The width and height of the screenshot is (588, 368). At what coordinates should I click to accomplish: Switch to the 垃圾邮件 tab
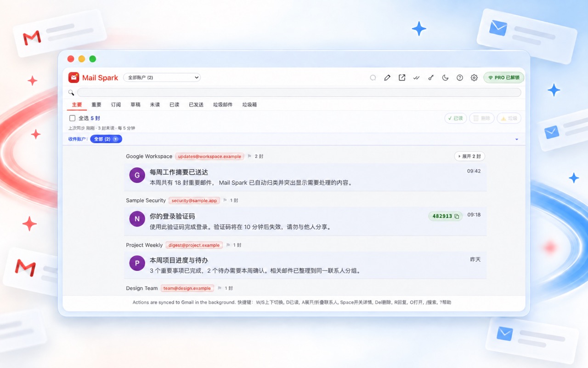pyautogui.click(x=223, y=105)
